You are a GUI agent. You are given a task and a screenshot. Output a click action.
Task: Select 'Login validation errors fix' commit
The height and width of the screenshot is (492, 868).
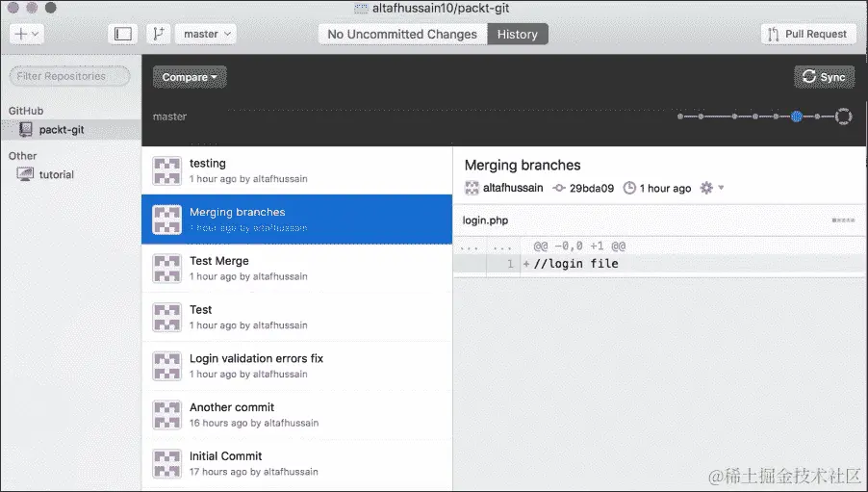pos(296,366)
